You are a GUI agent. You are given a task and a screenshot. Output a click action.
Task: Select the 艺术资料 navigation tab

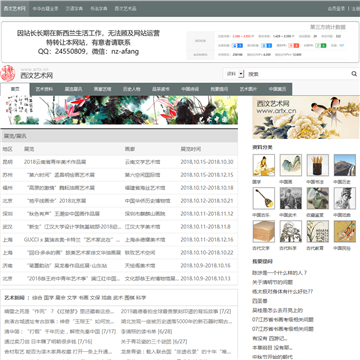pos(44,89)
